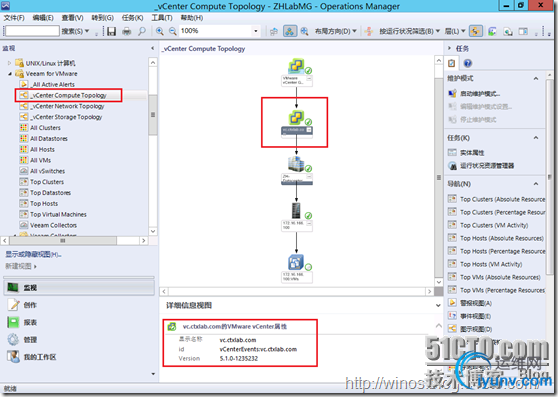The width and height of the screenshot is (558, 397).
Task: Open 运行状况资源管理器 health explorer
Action: click(487, 166)
